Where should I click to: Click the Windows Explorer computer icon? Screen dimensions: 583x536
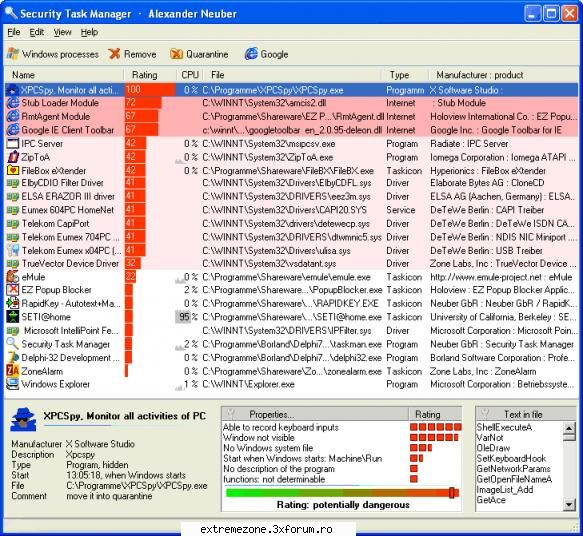pos(13,384)
